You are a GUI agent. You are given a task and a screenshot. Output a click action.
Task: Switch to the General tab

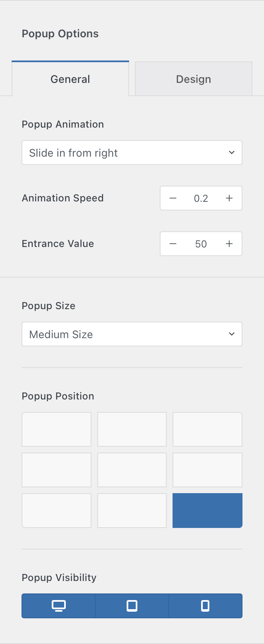[70, 79]
